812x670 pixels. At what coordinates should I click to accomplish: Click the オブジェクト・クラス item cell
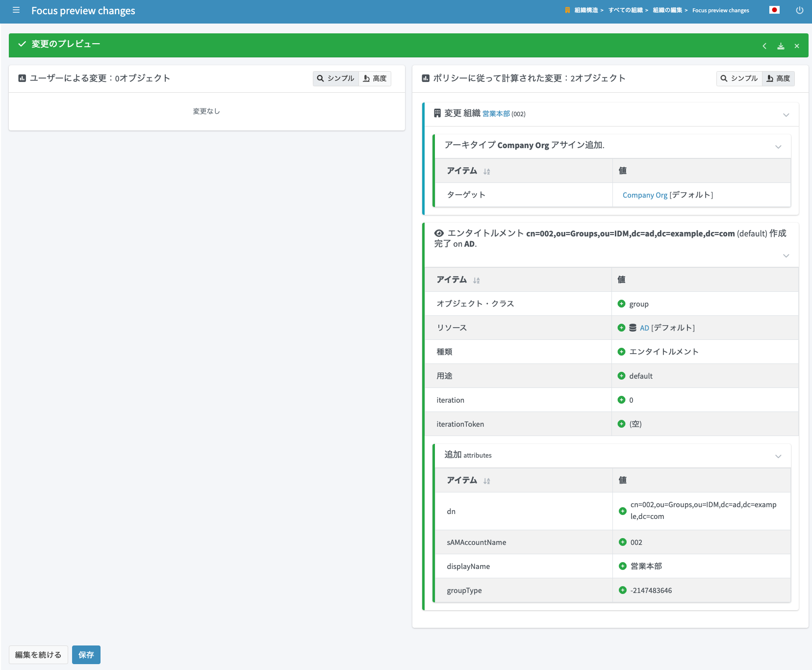518,304
